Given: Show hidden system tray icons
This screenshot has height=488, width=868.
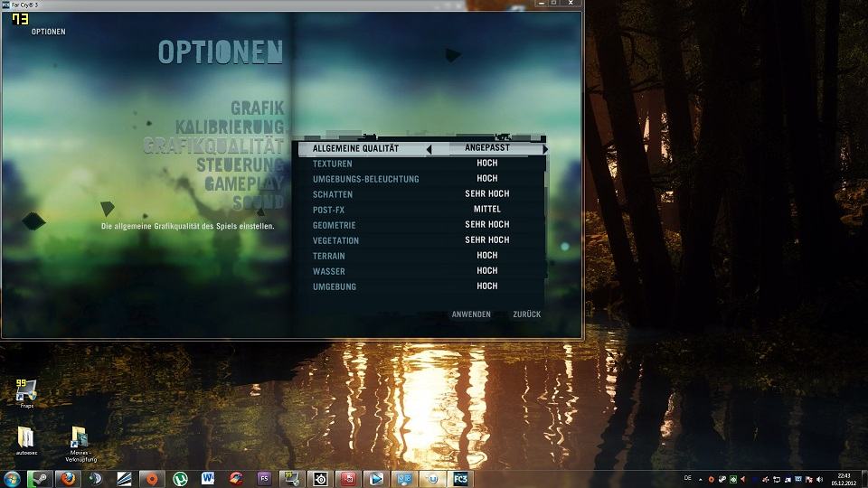Looking at the screenshot, I should (x=700, y=479).
